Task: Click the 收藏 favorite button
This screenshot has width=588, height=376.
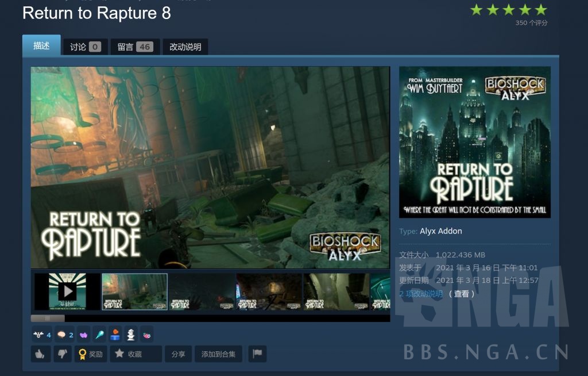Action: tap(135, 354)
